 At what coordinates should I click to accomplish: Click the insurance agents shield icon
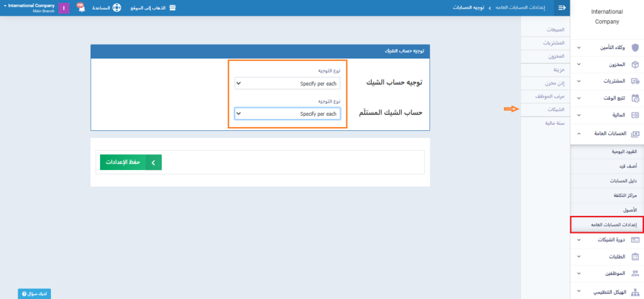coord(635,47)
